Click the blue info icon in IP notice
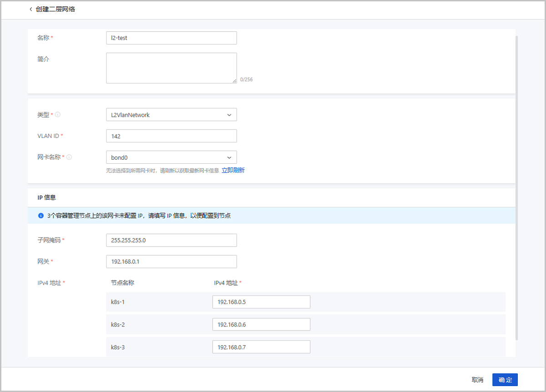546x392 pixels. coord(41,216)
